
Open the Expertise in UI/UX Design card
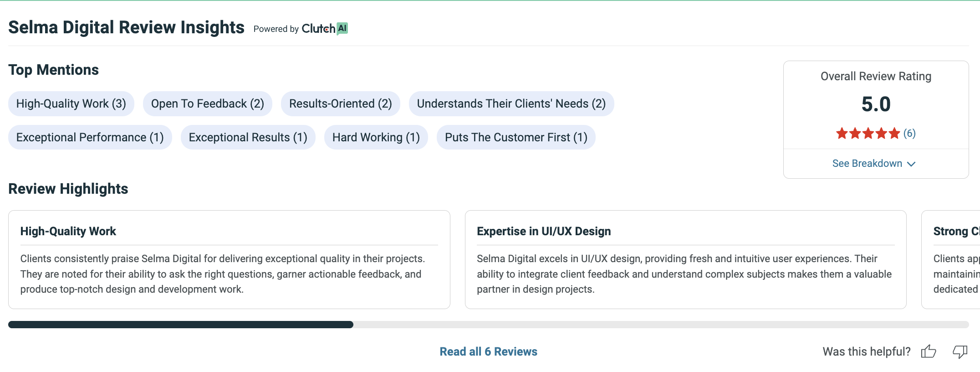pos(685,259)
